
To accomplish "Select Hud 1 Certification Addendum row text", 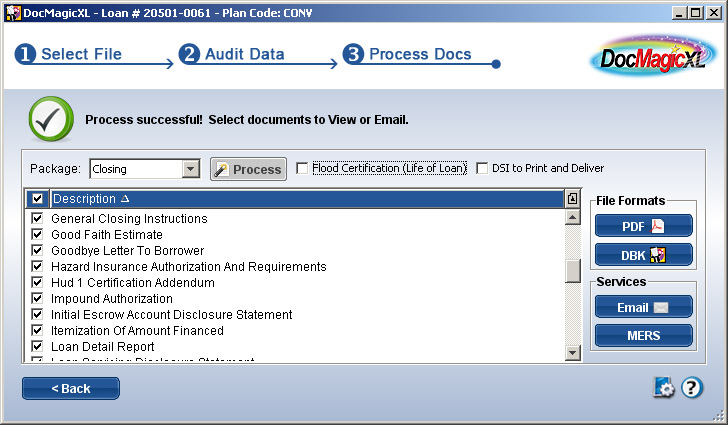I will 133,282.
